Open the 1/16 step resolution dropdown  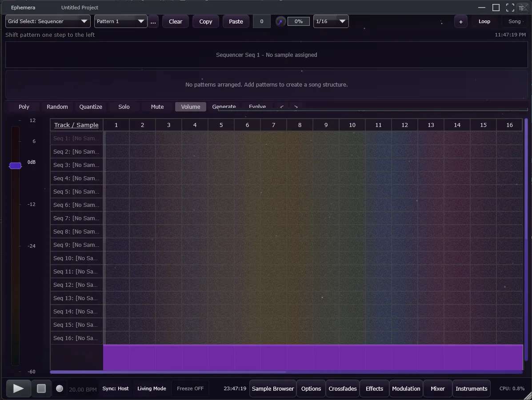tap(331, 21)
